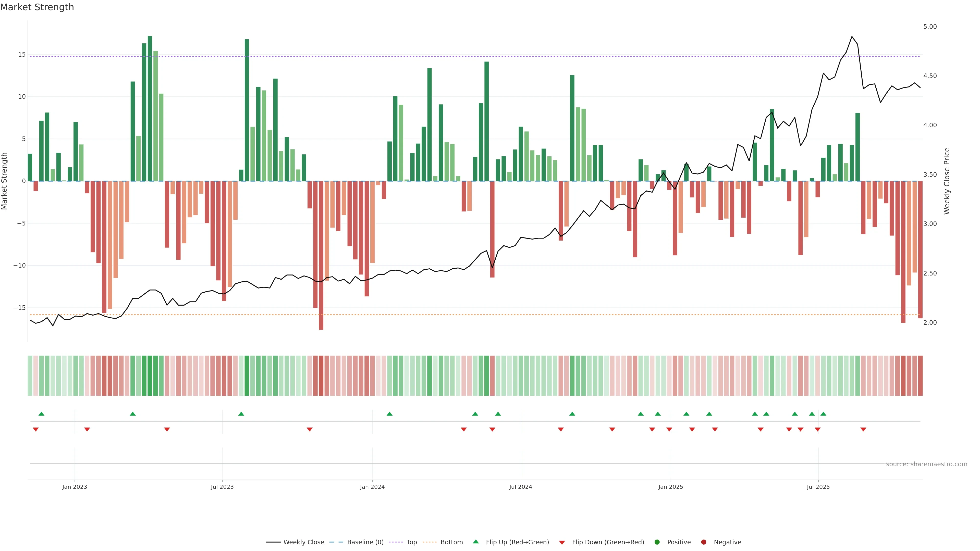The height and width of the screenshot is (551, 980).
Task: Click the rightmost red flip-down triangle marker
Action: point(863,429)
